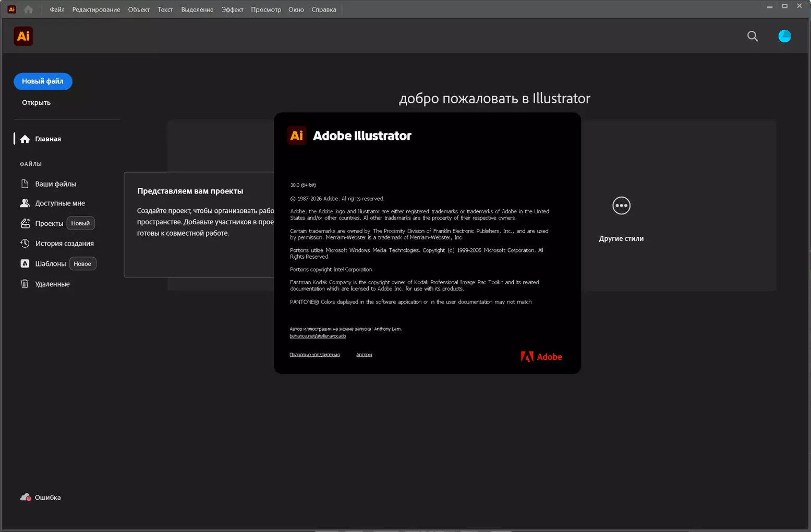Open the Файл menu
811x532 pixels.
(57, 9)
